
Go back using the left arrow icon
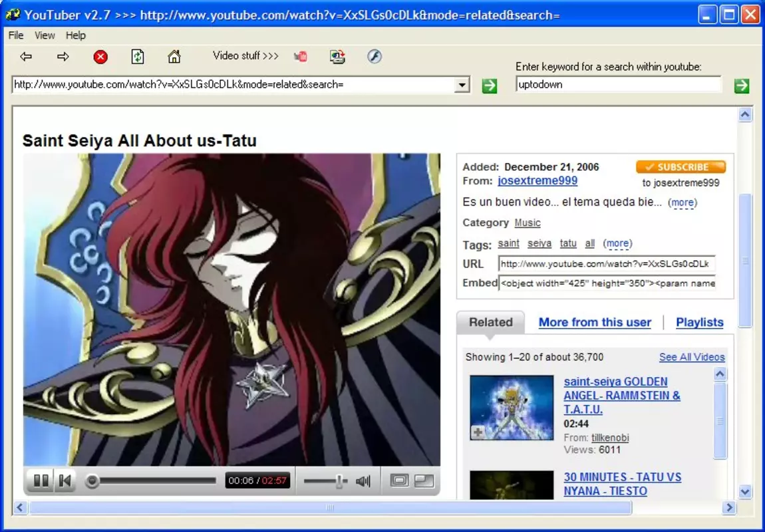(x=26, y=57)
